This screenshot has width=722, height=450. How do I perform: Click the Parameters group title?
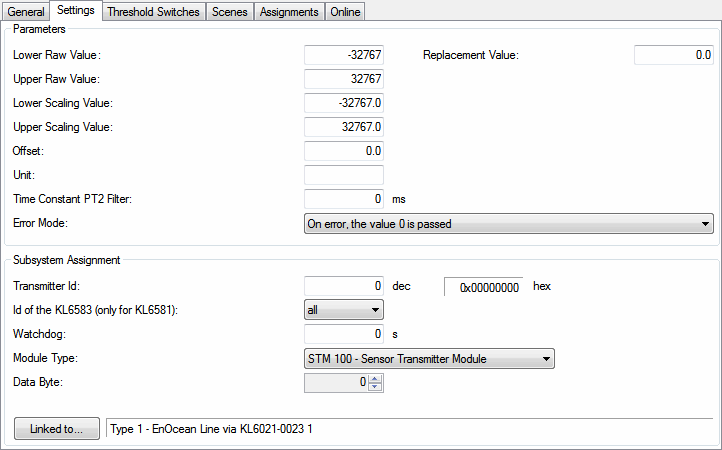pos(39,29)
